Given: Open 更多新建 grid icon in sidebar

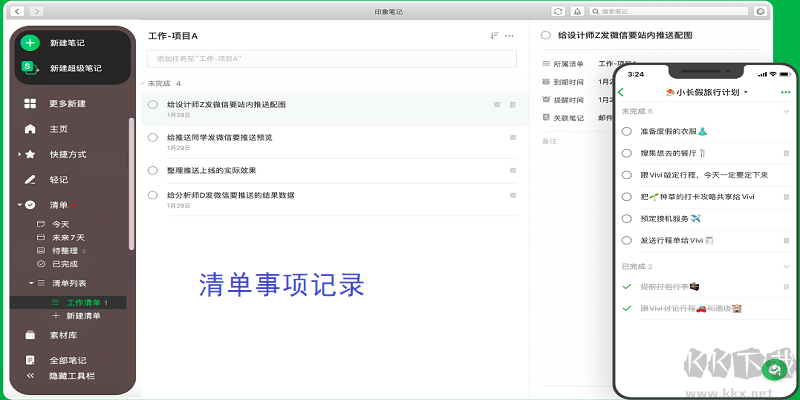Looking at the screenshot, I should point(30,104).
